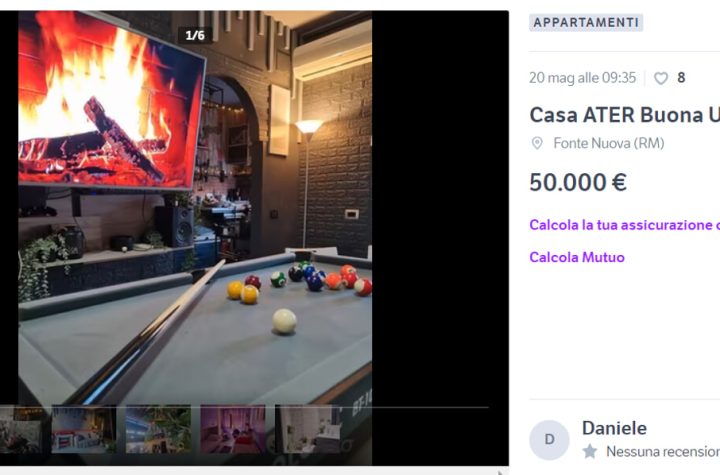Select the first partially visible gallery thumbnail

click(x=21, y=429)
